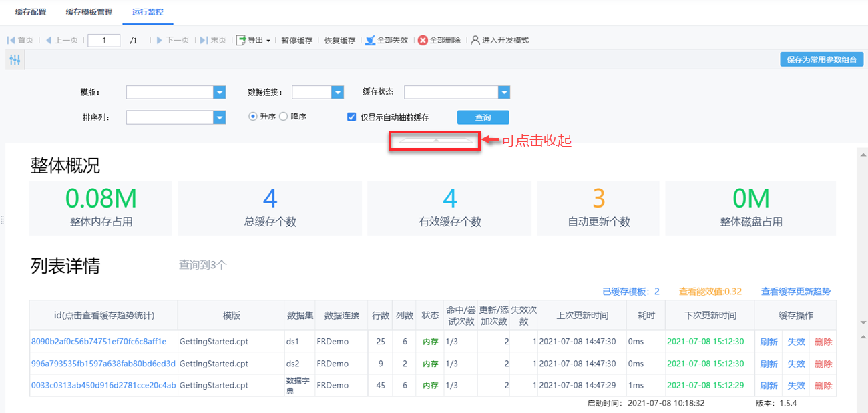Click 删除 for 数据字典 row
The image size is (868, 413).
pyautogui.click(x=823, y=386)
